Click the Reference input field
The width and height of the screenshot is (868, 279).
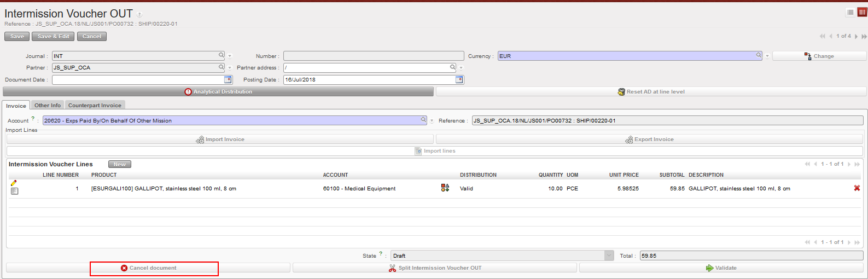pyautogui.click(x=668, y=120)
